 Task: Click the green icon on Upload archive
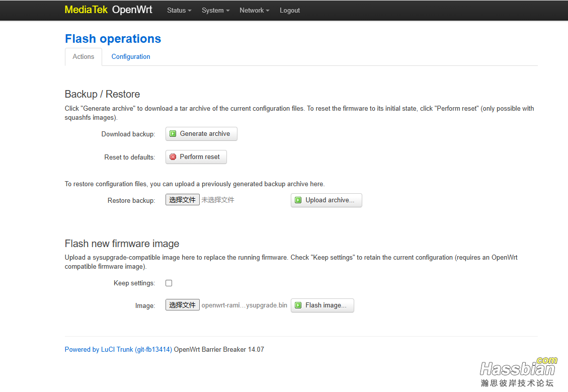[298, 200]
